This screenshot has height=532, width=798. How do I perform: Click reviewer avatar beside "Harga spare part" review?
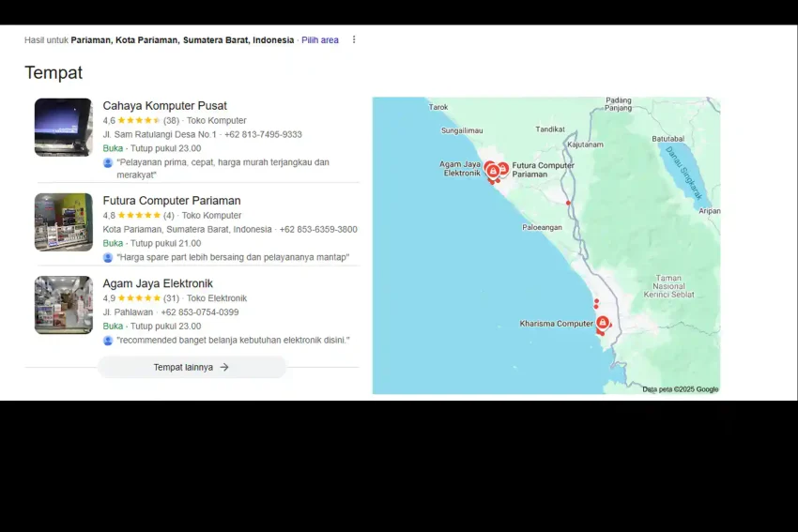108,257
